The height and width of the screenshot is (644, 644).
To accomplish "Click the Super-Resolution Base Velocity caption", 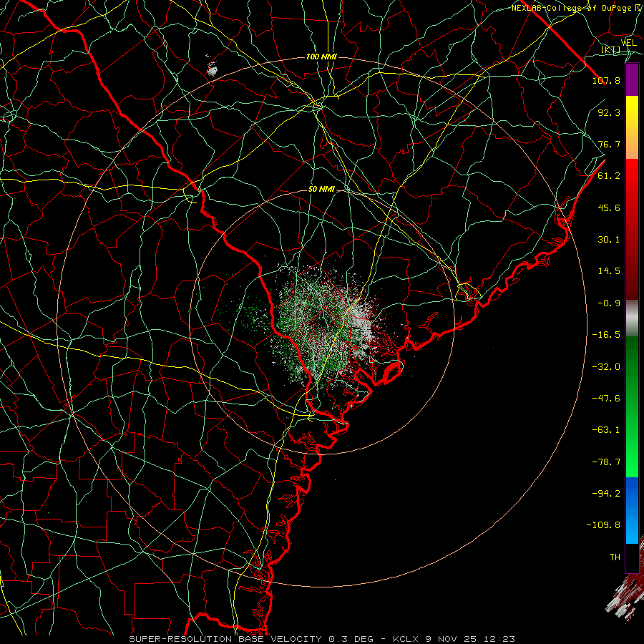I will (321, 639).
